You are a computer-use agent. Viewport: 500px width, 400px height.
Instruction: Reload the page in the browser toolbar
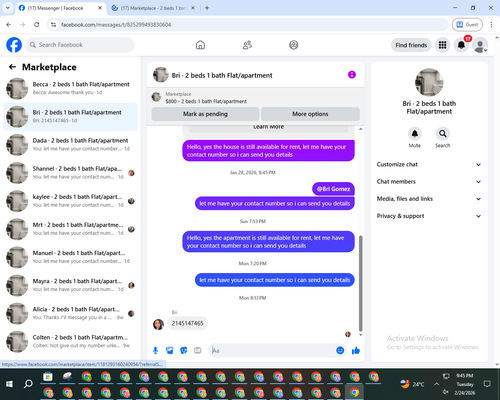37,24
